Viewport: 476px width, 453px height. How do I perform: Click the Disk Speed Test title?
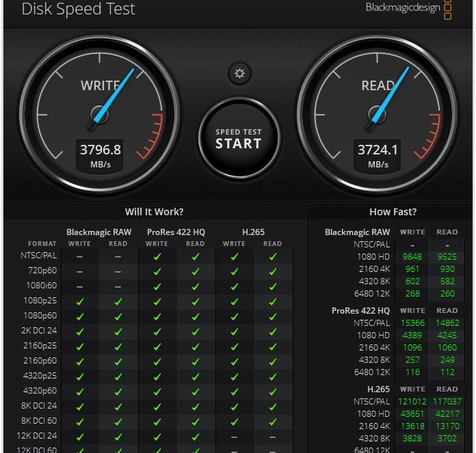(x=79, y=9)
